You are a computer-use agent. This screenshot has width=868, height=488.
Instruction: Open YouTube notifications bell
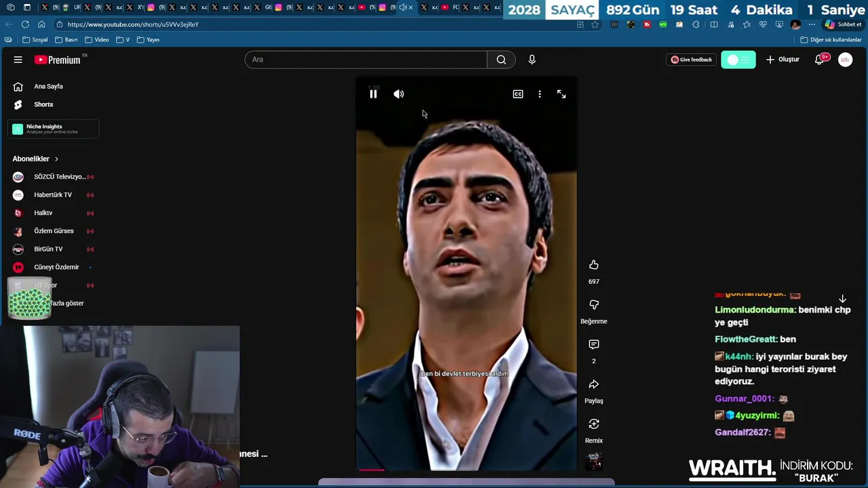click(820, 60)
